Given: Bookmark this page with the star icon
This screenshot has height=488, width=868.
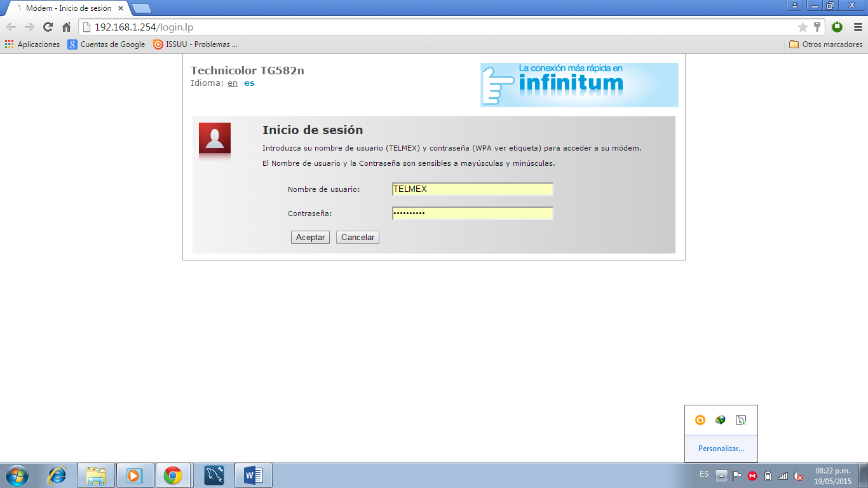Looking at the screenshot, I should [x=801, y=28].
